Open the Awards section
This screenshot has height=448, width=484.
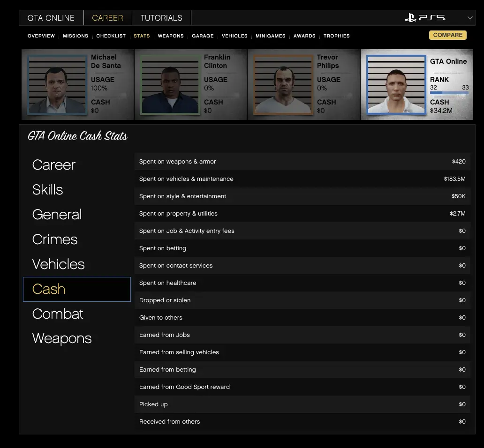pos(304,36)
